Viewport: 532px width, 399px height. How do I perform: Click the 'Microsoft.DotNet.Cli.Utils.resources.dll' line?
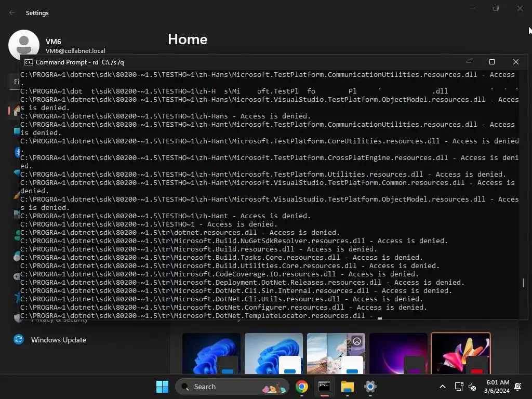coord(221,299)
